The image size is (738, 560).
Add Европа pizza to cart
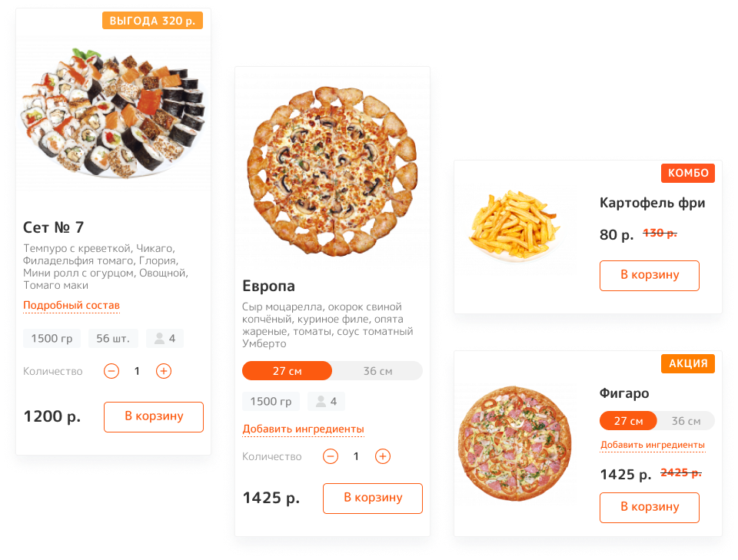coord(373,498)
